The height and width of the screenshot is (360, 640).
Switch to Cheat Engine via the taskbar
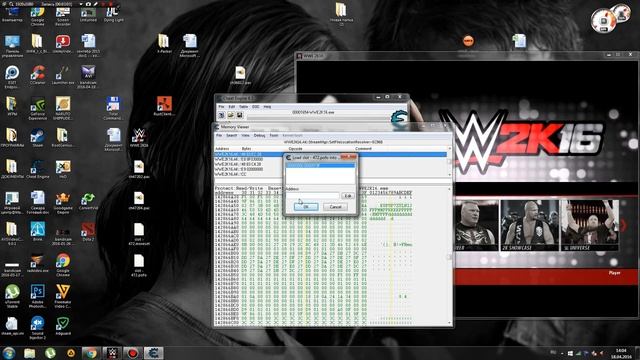pyautogui.click(x=153, y=353)
